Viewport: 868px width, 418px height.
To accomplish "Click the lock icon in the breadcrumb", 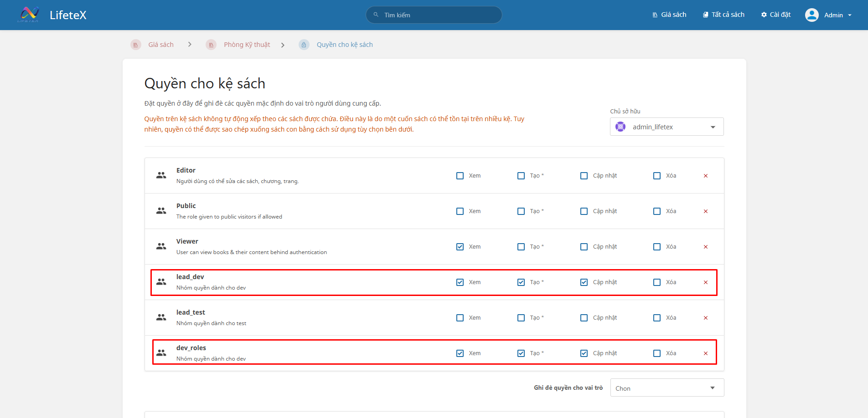I will pos(304,45).
